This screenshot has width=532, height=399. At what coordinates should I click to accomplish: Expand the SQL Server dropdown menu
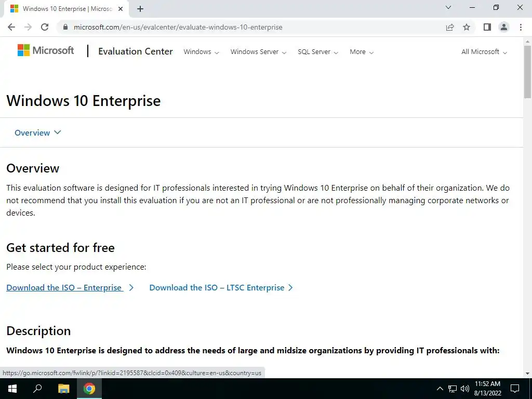317,52
